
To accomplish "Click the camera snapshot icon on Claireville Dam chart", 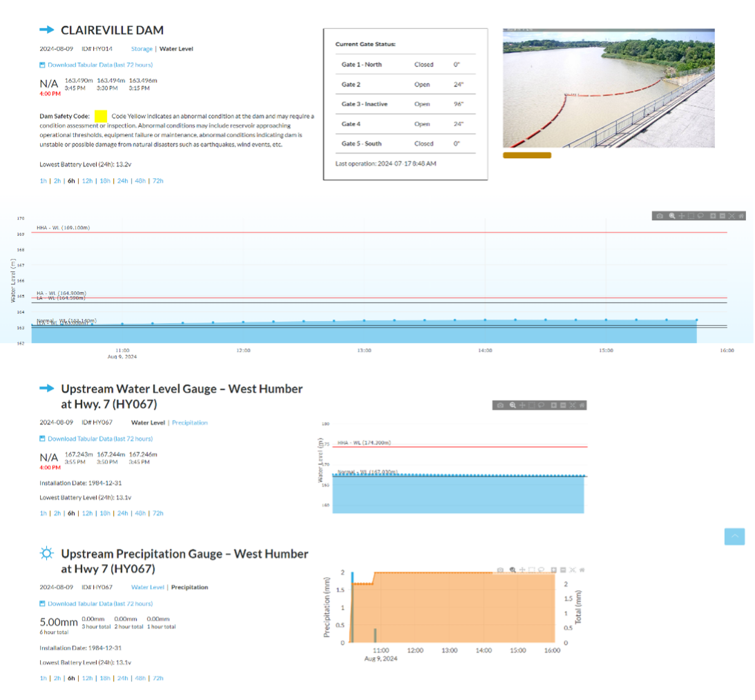I will pyautogui.click(x=660, y=216).
